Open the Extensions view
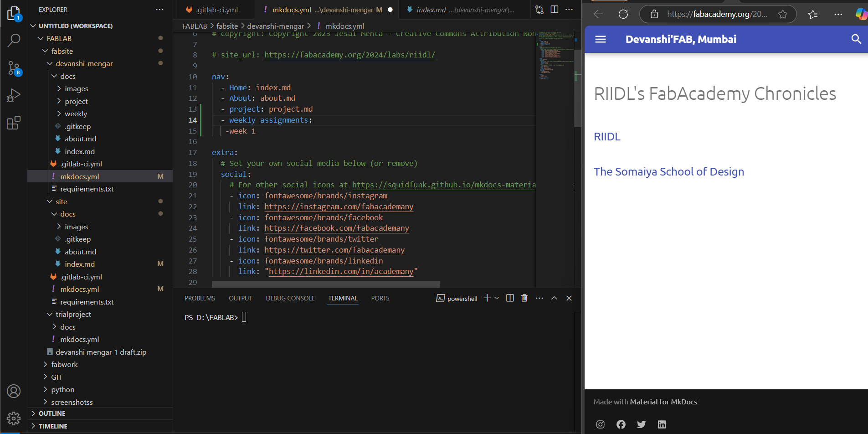868x434 pixels. click(14, 123)
